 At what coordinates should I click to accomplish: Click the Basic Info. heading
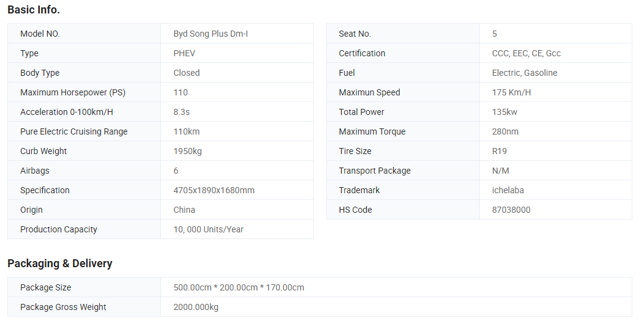pos(34,10)
